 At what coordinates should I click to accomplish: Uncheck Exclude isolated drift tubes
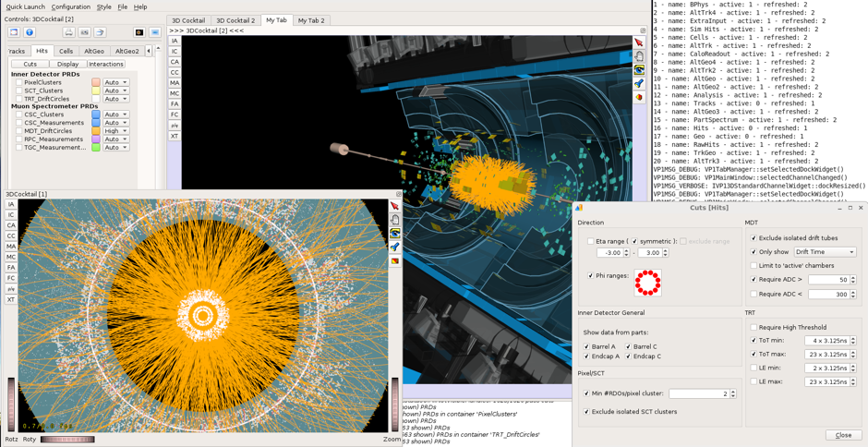[x=753, y=238]
